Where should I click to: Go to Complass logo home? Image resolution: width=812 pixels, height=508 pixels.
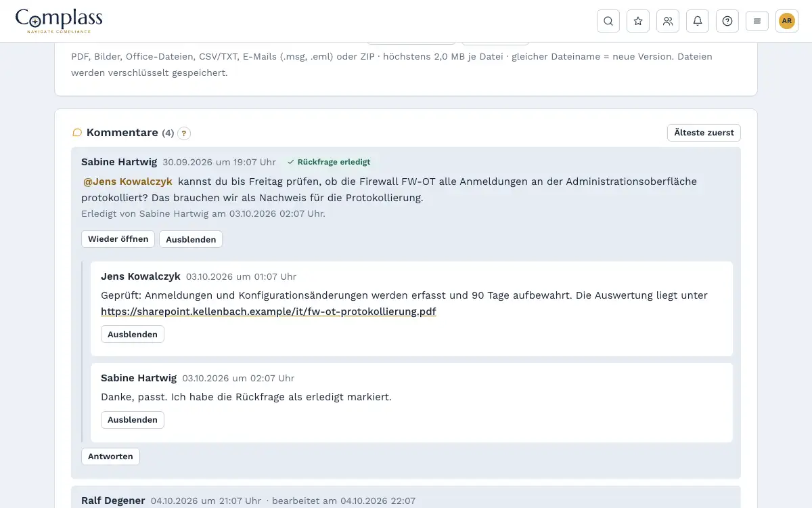59,21
